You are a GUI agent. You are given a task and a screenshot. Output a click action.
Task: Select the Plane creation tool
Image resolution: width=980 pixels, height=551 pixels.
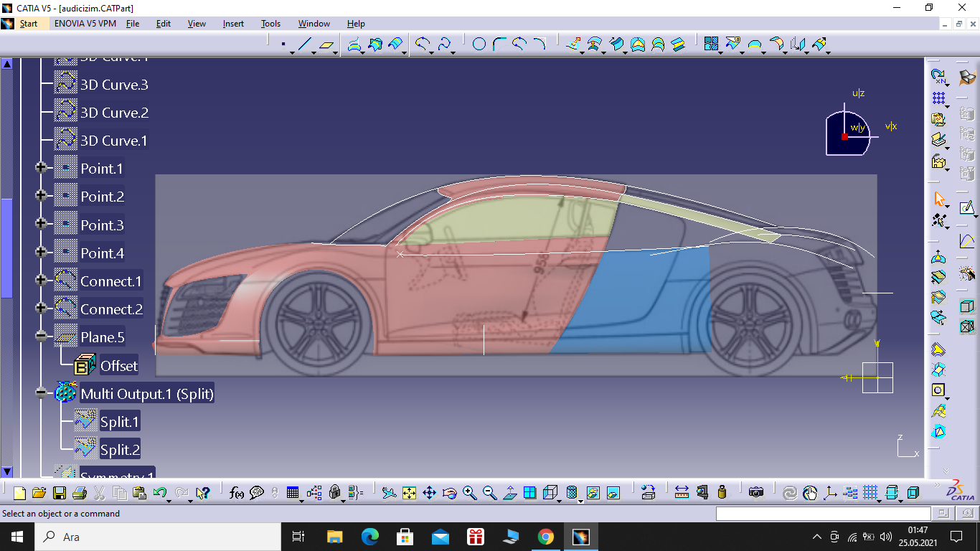(x=327, y=44)
